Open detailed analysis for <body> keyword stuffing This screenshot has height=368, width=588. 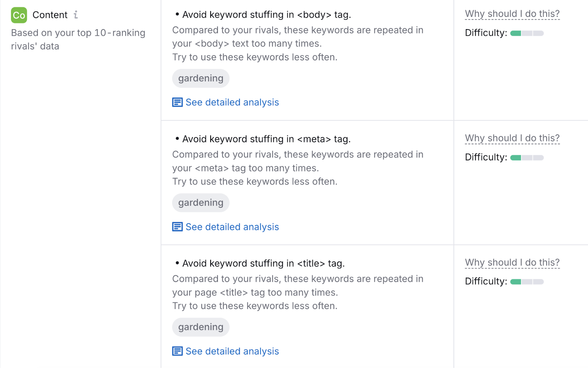(232, 102)
